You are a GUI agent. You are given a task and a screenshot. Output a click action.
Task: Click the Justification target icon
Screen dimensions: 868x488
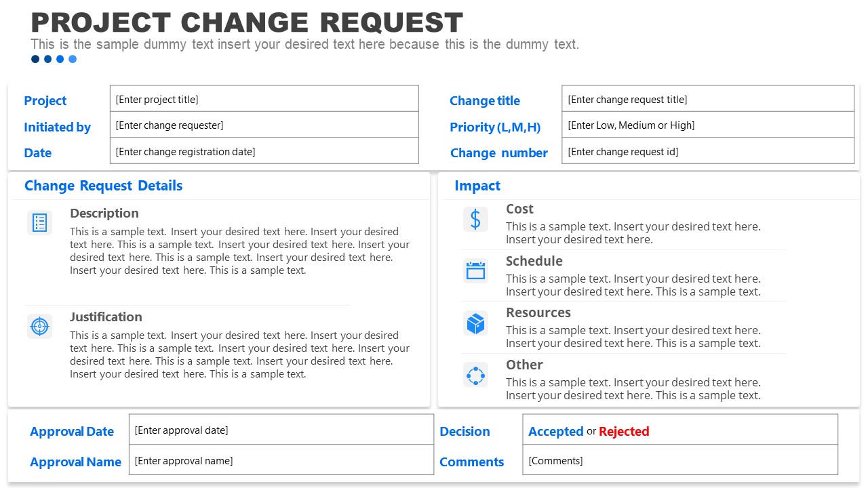pos(39,326)
